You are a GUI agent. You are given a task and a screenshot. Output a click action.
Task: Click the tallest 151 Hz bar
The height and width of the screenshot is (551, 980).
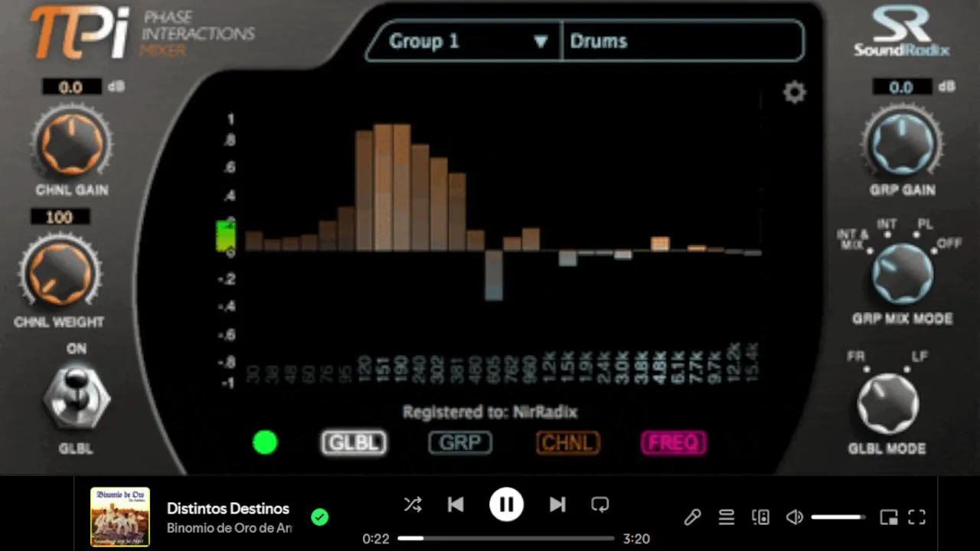384,187
